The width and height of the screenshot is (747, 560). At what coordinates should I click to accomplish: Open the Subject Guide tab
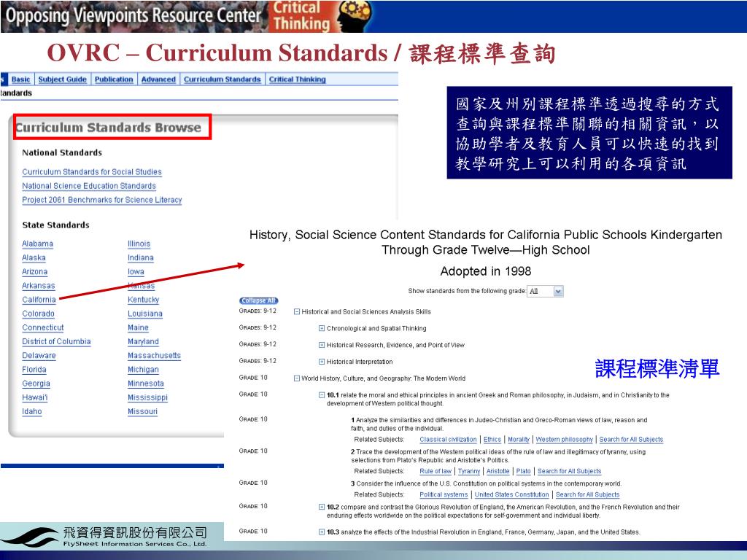click(63, 79)
